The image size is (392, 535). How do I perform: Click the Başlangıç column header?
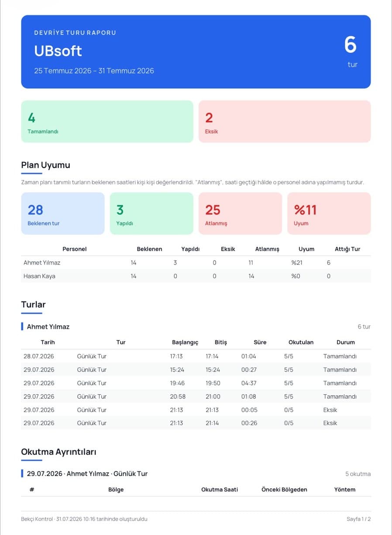tap(185, 342)
